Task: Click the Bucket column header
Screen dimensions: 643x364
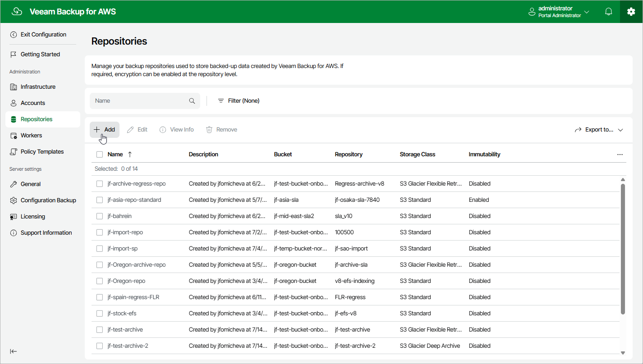Action: (283, 155)
